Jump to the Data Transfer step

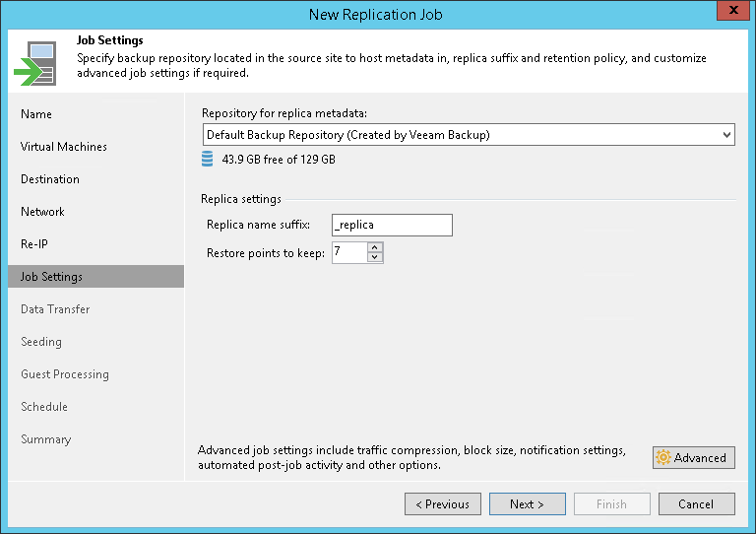pos(55,309)
